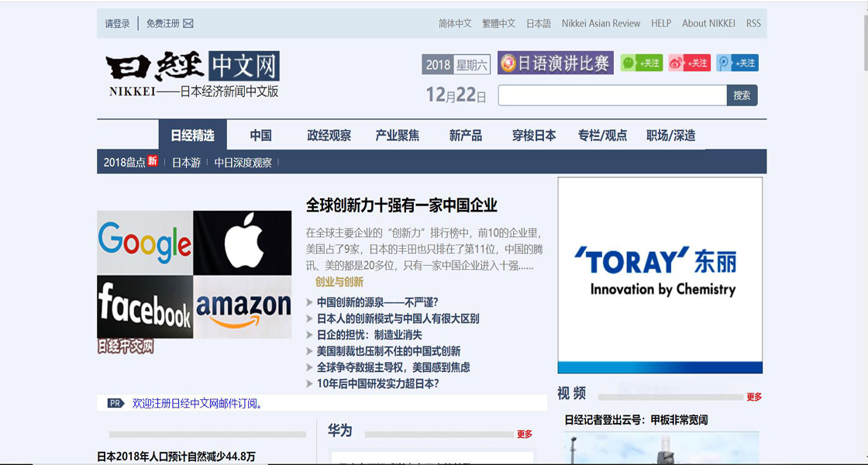Switch language to 繁體中文

[499, 23]
